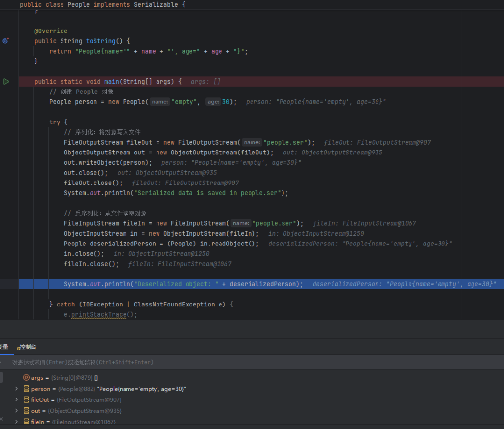Click the object icon beside person variable
504x429 pixels.
pos(26,389)
